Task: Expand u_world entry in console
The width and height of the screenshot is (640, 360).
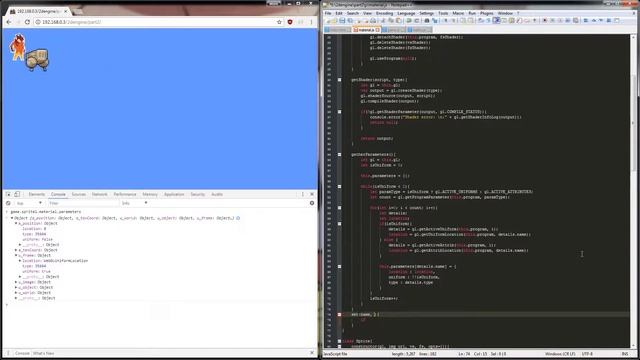Action: pyautogui.click(x=16, y=293)
